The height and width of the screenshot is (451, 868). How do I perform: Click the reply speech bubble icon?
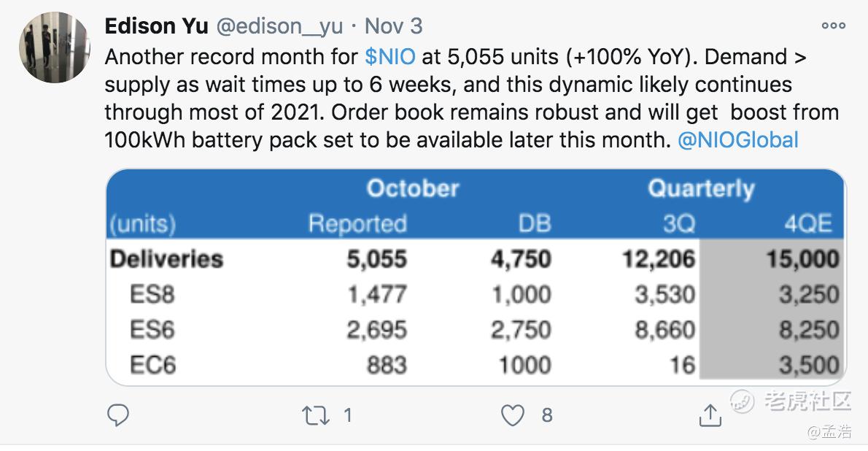[x=117, y=415]
